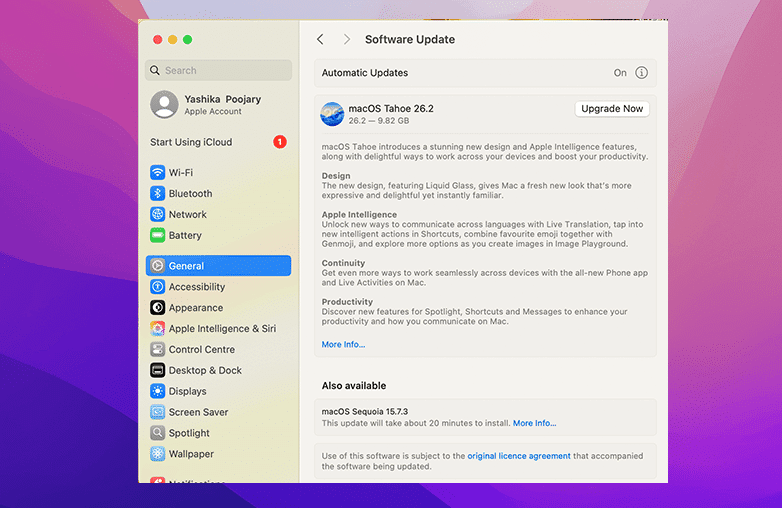
Task: Click the red iCloud notification badge
Action: coord(280,142)
